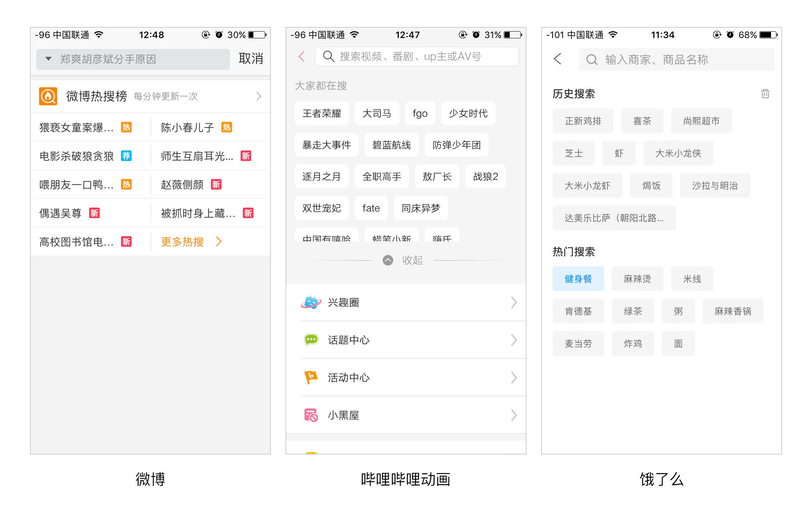The height and width of the screenshot is (519, 812).
Task: Tap the Weibo hot search flame icon
Action: pyautogui.click(x=48, y=96)
